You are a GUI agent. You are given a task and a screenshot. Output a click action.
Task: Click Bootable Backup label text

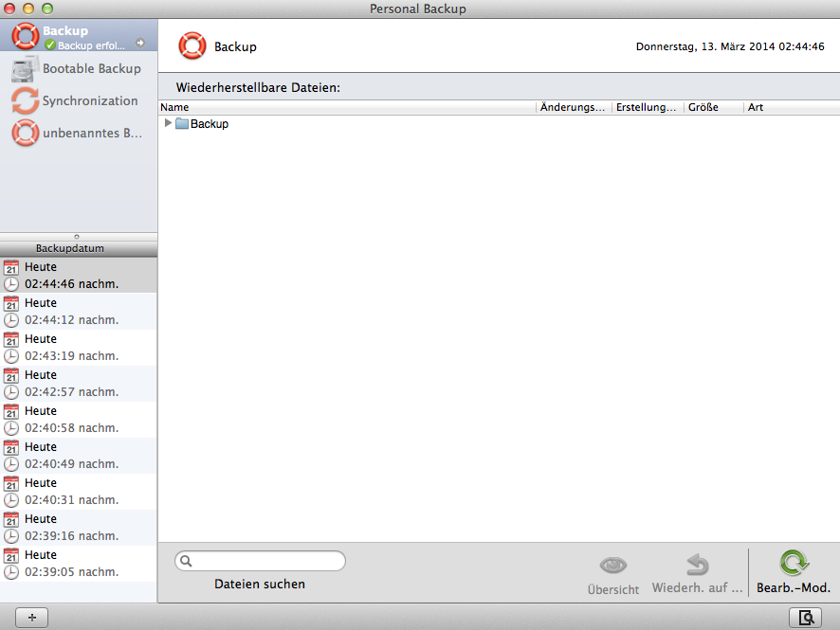(x=92, y=68)
